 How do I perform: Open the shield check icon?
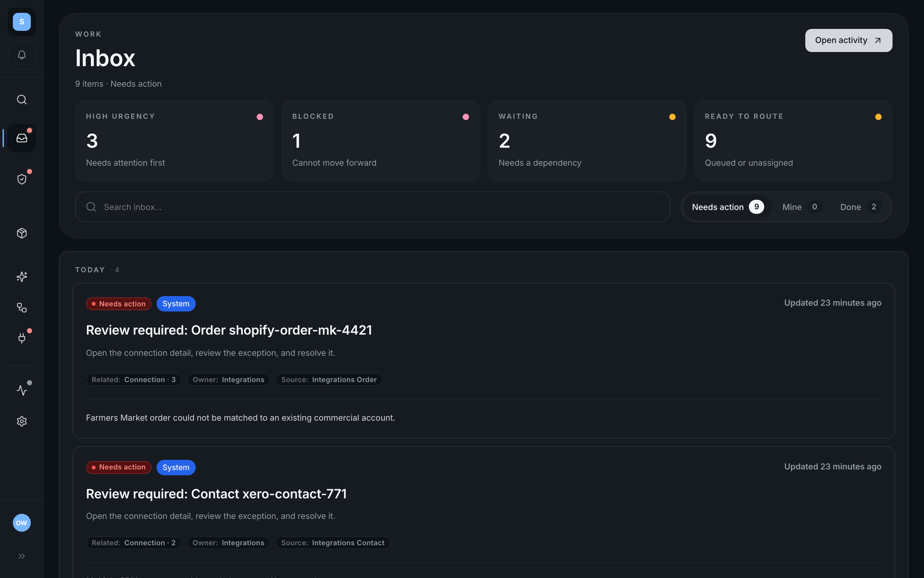(22, 179)
